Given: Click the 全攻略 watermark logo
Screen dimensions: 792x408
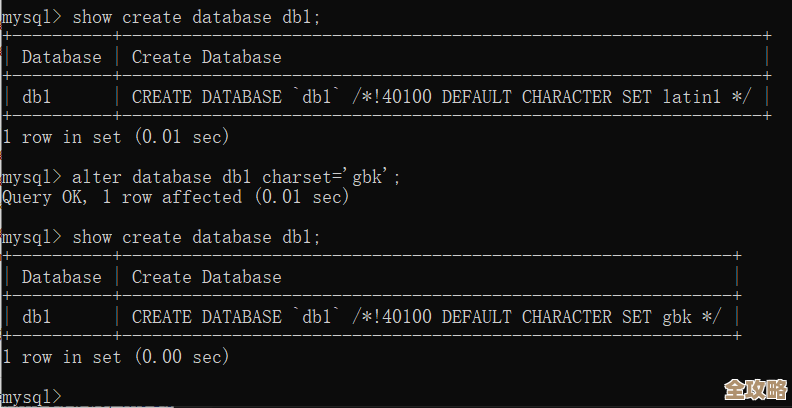Looking at the screenshot, I should pos(753,390).
